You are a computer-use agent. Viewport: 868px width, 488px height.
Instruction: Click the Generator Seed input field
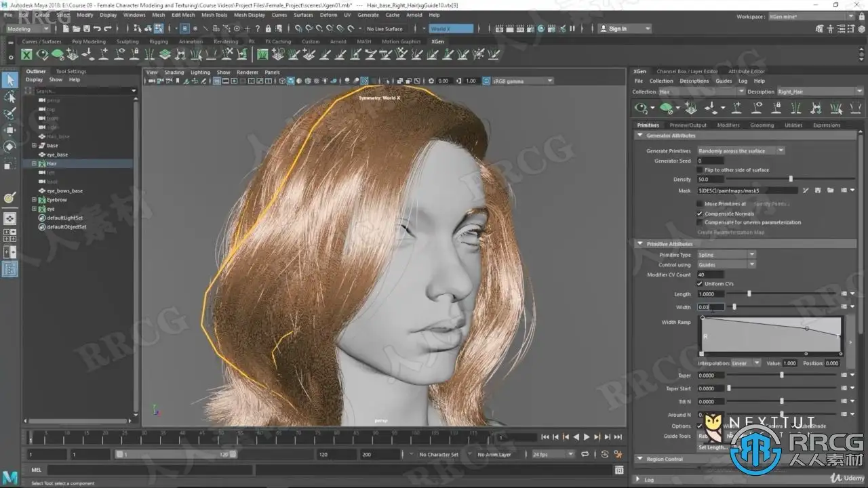click(x=710, y=161)
